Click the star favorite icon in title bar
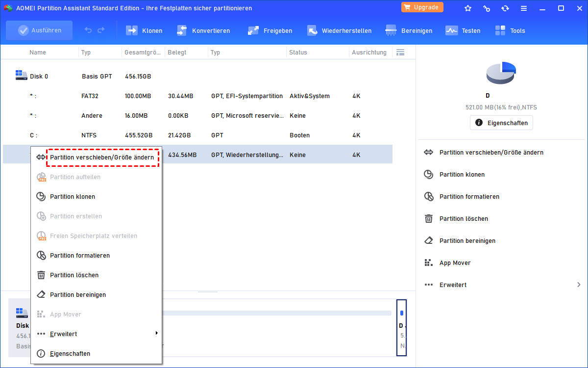This screenshot has width=588, height=368. [468, 8]
